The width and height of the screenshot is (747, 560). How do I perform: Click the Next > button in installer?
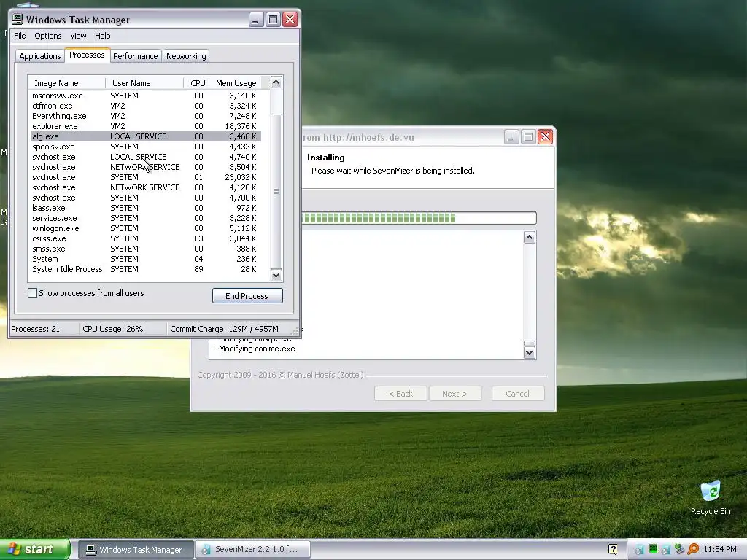click(455, 393)
